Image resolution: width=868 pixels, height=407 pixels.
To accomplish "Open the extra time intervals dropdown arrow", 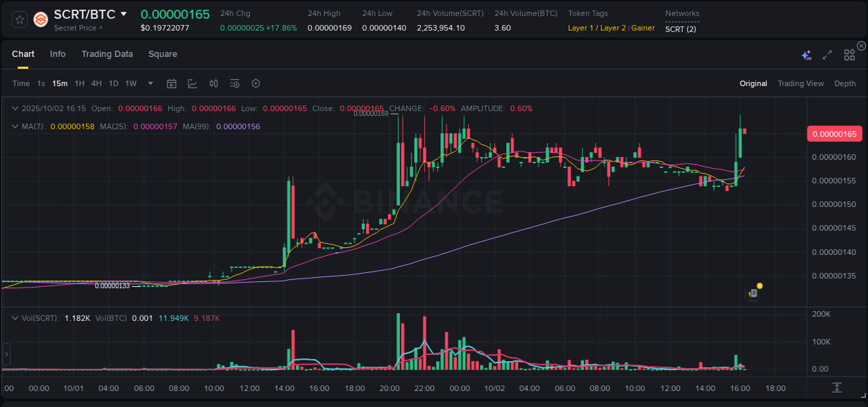I will pos(150,83).
